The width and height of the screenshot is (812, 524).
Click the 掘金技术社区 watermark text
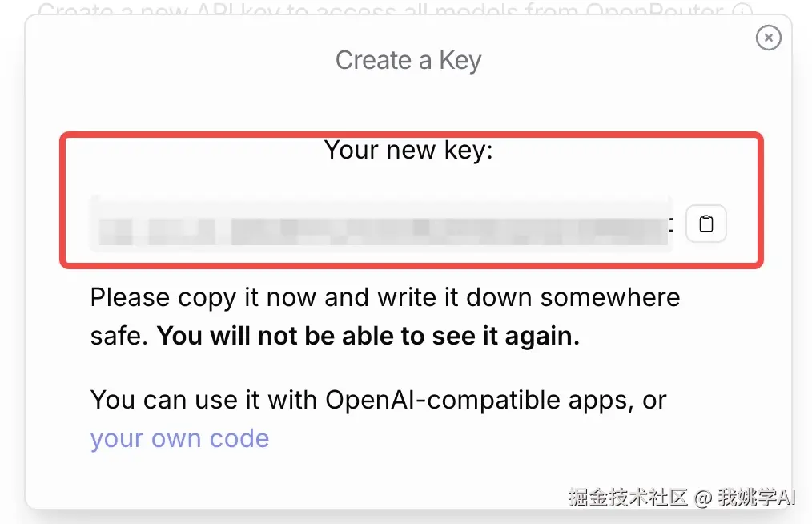pyautogui.click(x=627, y=498)
